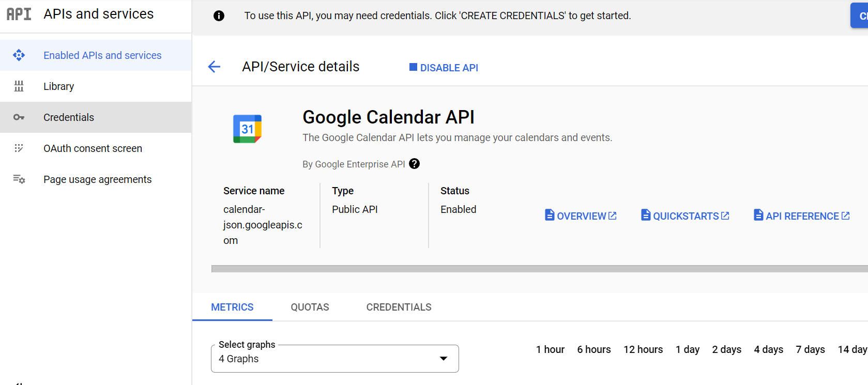
Task: Open the Select graphs dropdown
Action: pos(335,359)
